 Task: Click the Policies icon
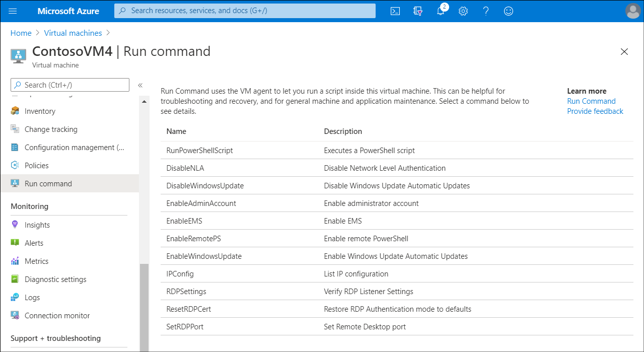pyautogui.click(x=15, y=166)
